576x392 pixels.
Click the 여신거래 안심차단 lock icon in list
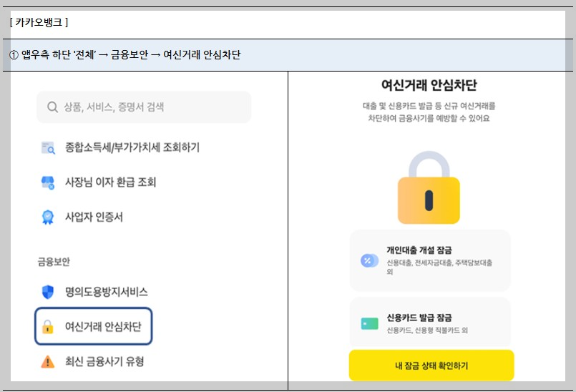47,327
